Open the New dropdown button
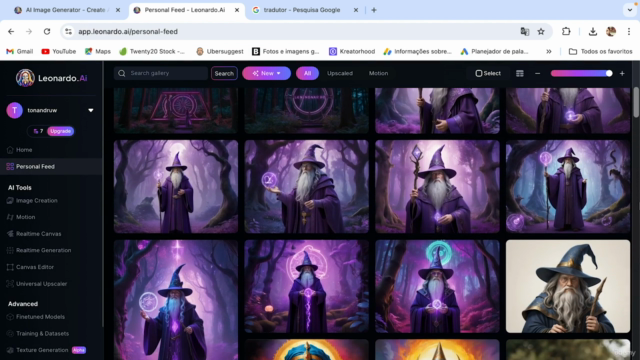This screenshot has width=640, height=360. coord(267,73)
